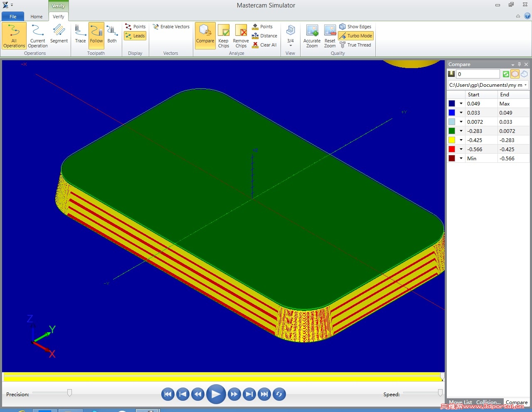Jump to the end of the simulation
Image resolution: width=532 pixels, height=412 pixels.
pyautogui.click(x=264, y=394)
